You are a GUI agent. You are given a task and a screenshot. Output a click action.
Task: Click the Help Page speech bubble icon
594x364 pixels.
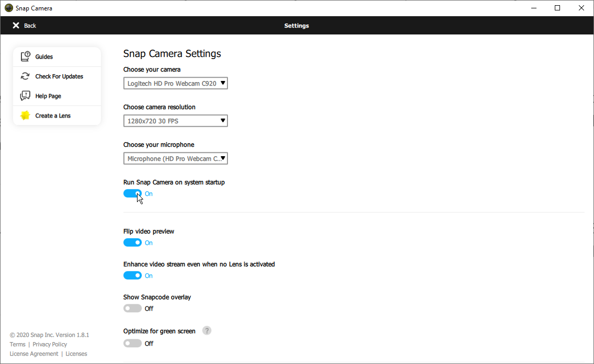pos(25,96)
